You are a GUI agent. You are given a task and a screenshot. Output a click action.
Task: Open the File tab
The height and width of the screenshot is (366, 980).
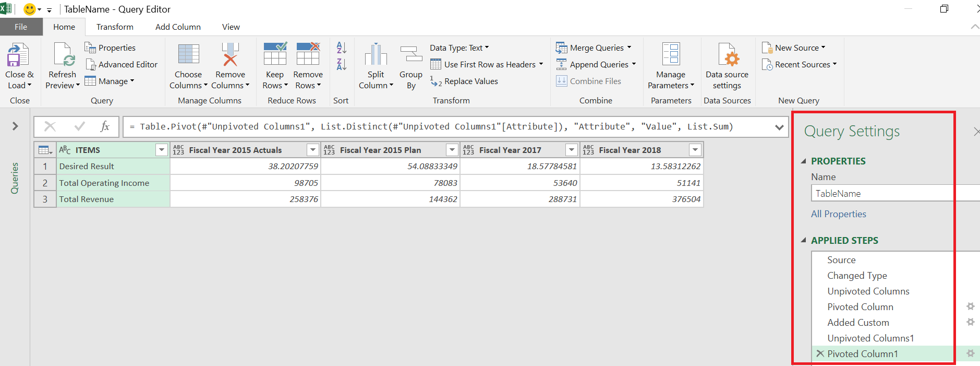tap(21, 27)
